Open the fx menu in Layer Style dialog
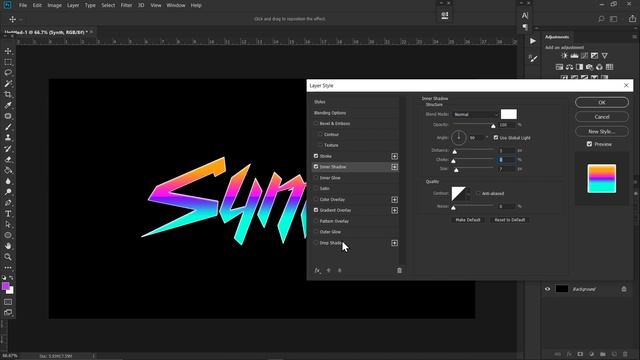Screen dimensions: 640x360 (317, 270)
